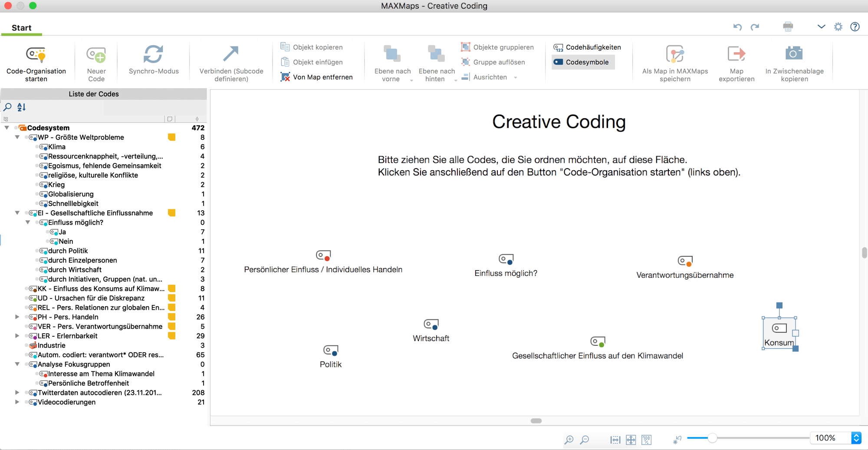The width and height of the screenshot is (868, 450).
Task: Copy map with In Zwischenablage kopieren
Action: tap(794, 63)
